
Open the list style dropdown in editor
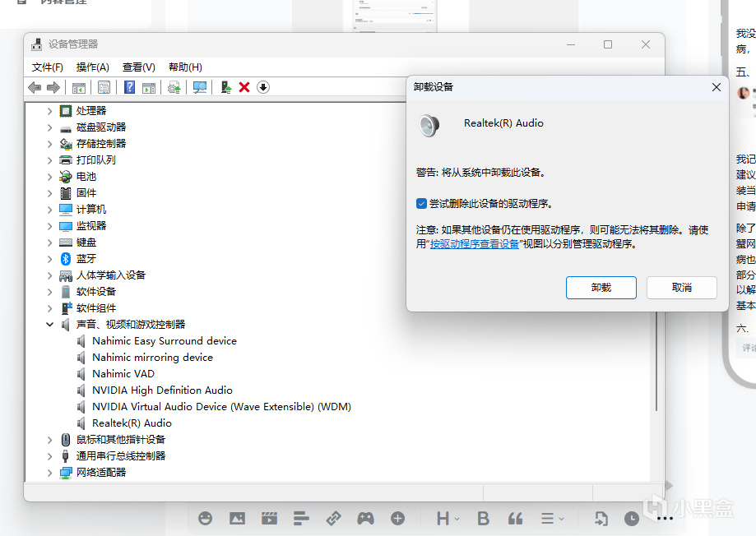553,519
